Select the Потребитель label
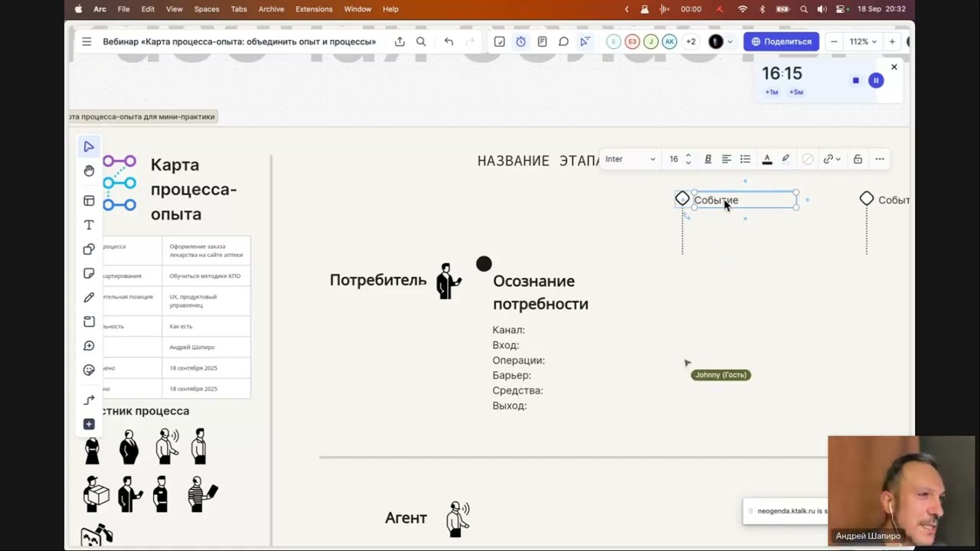Viewport: 980px width, 551px height. coord(378,280)
